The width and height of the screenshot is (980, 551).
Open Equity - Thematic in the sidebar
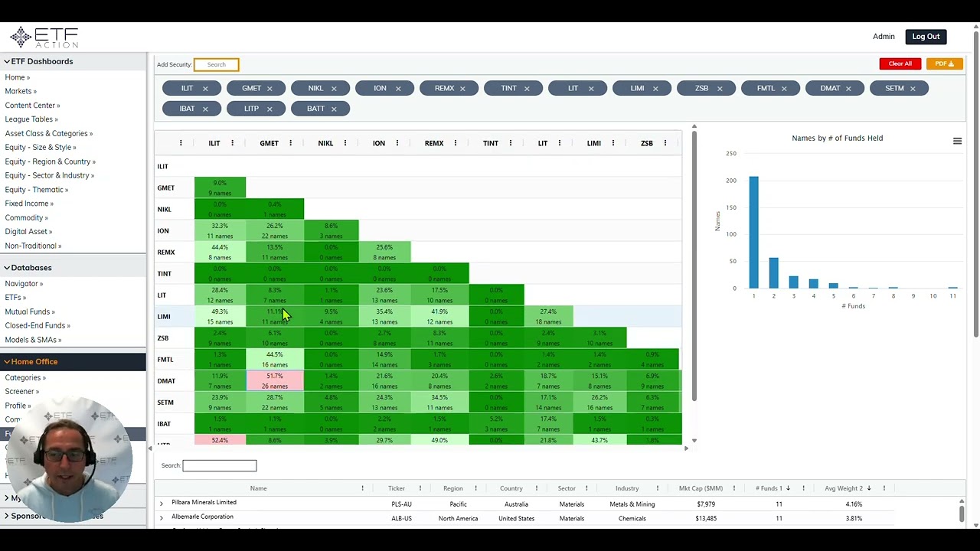click(x=37, y=190)
